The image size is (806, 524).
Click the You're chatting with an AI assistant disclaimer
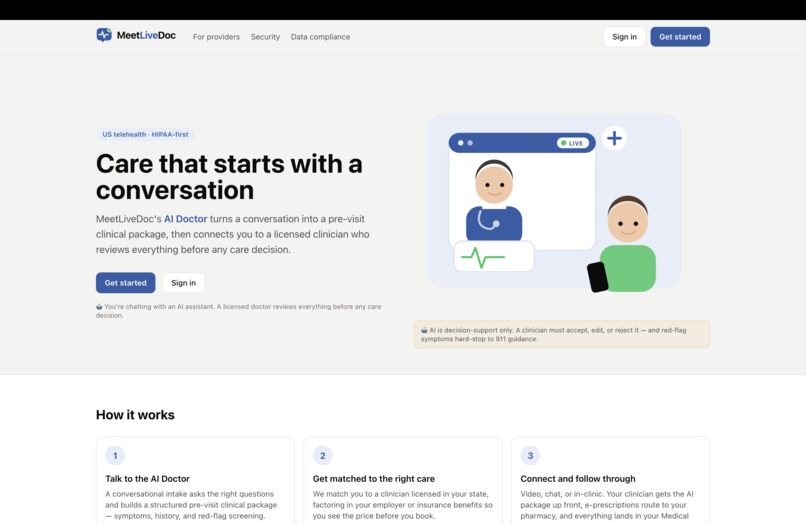pyautogui.click(x=239, y=311)
